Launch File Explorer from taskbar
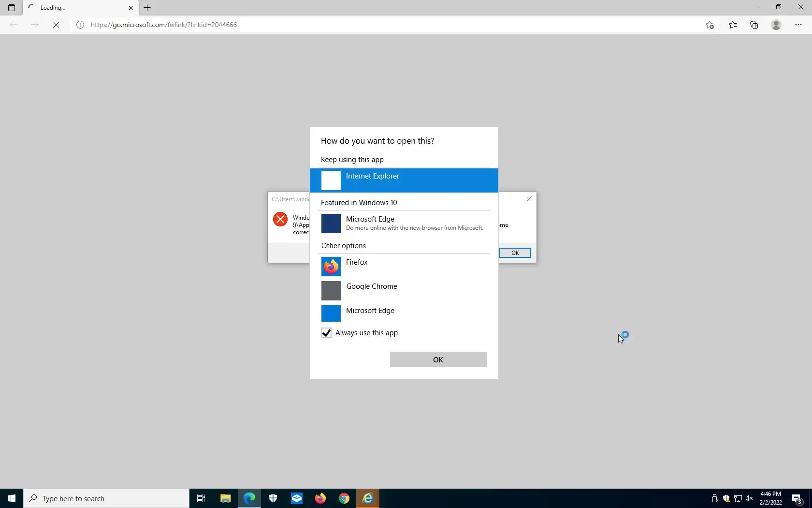The height and width of the screenshot is (508, 812). click(226, 498)
